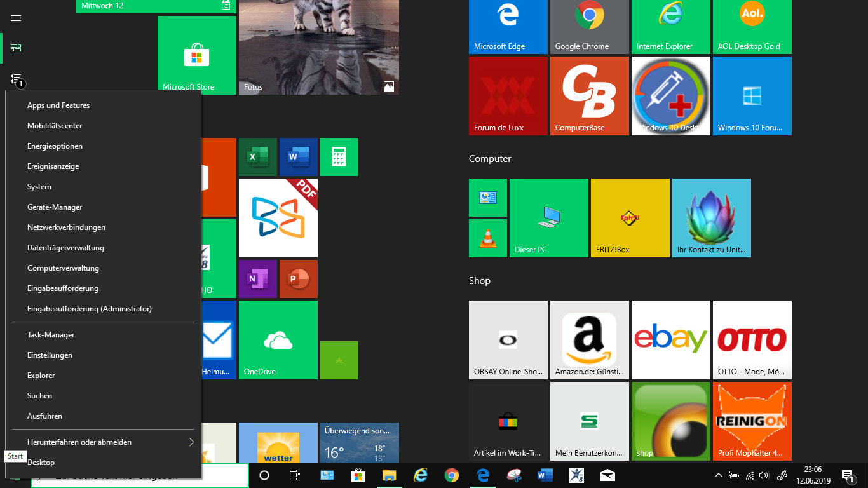Open the volume control in tray
Image resolution: width=868 pixels, height=488 pixels.
click(764, 475)
